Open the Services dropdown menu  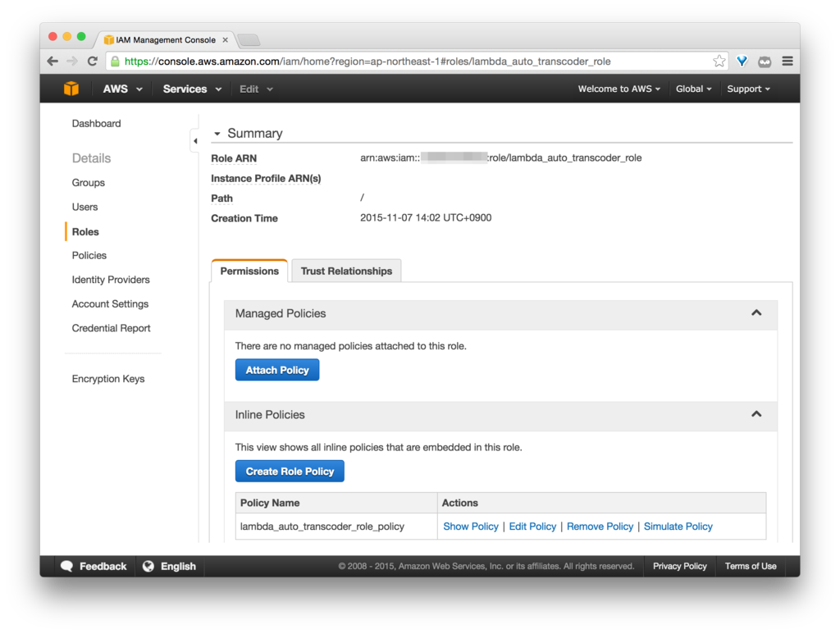click(192, 89)
